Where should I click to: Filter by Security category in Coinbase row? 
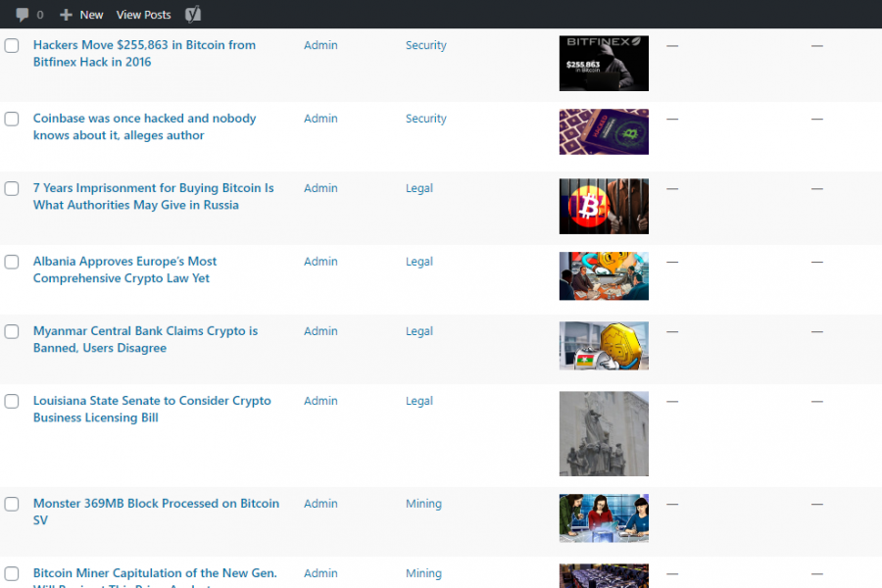click(426, 119)
